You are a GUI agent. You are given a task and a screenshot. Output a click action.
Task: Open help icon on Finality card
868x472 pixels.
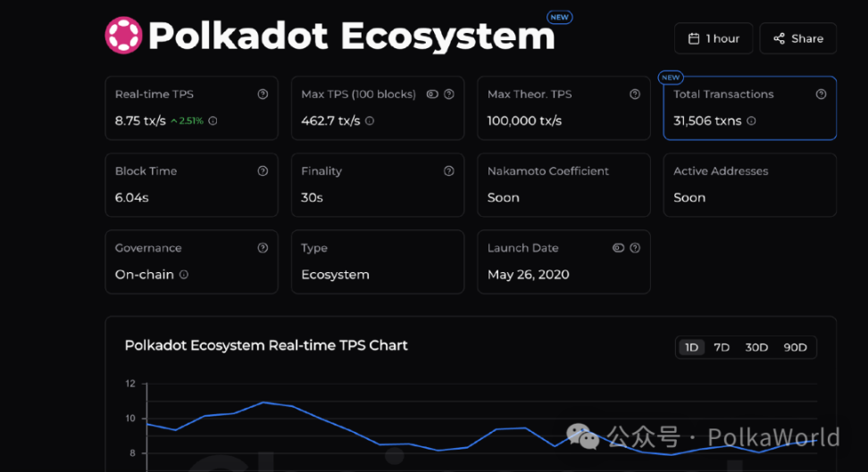click(x=449, y=171)
